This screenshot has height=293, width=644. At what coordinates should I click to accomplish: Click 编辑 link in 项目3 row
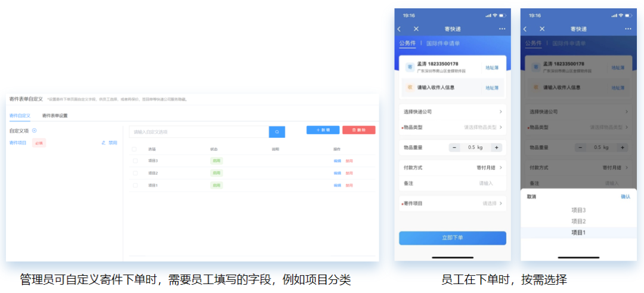338,161
